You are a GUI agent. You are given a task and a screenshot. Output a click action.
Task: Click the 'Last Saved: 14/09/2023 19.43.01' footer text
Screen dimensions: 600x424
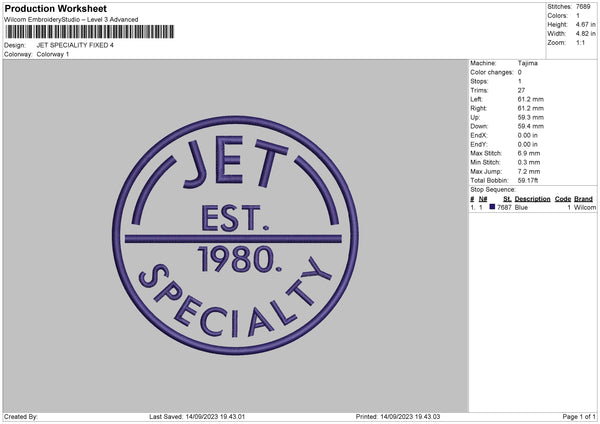197,416
